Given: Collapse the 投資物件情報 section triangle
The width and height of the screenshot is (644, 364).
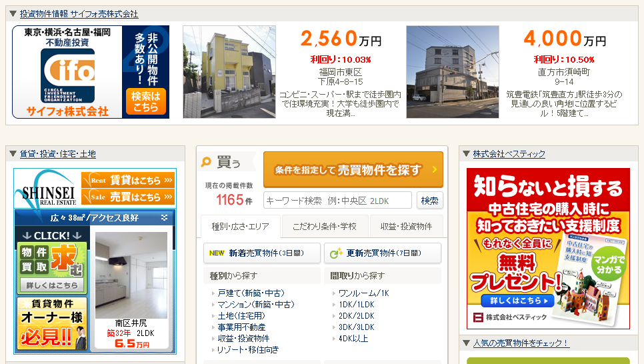Looking at the screenshot, I should point(13,13).
